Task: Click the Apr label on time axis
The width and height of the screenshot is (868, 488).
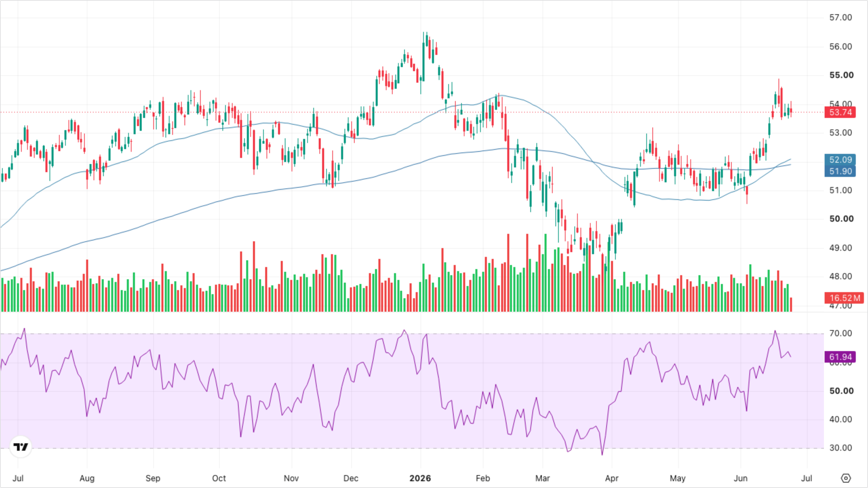Action: pyautogui.click(x=612, y=478)
